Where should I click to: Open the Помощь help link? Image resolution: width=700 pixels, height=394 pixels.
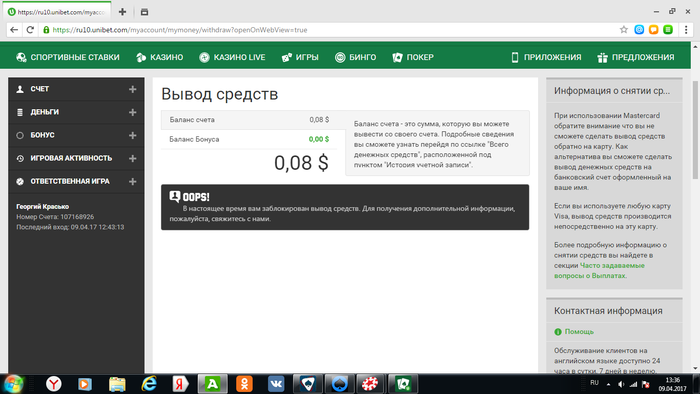(579, 332)
